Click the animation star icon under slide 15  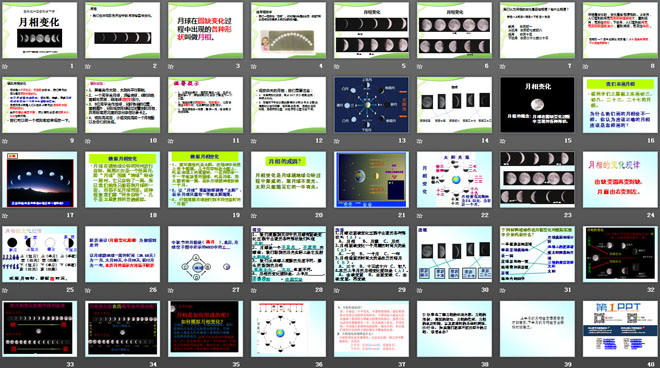click(x=503, y=141)
